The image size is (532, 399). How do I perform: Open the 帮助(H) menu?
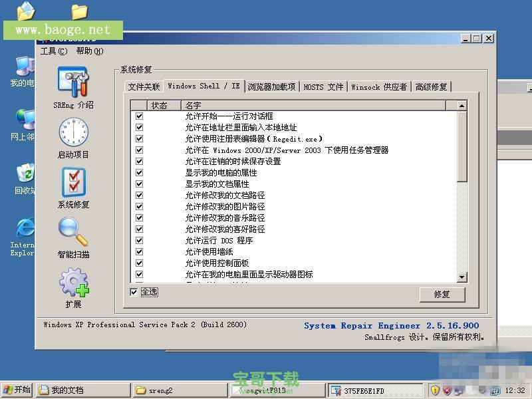click(x=90, y=51)
